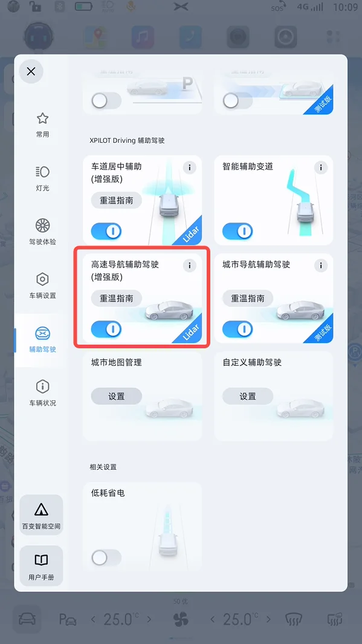Close the settings panel with X
The width and height of the screenshot is (362, 644).
coord(31,71)
